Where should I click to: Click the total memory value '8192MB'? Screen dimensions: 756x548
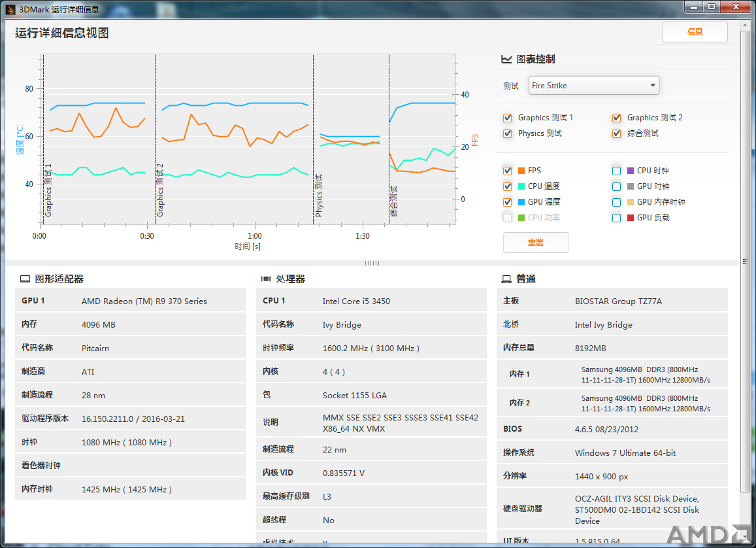[591, 349]
